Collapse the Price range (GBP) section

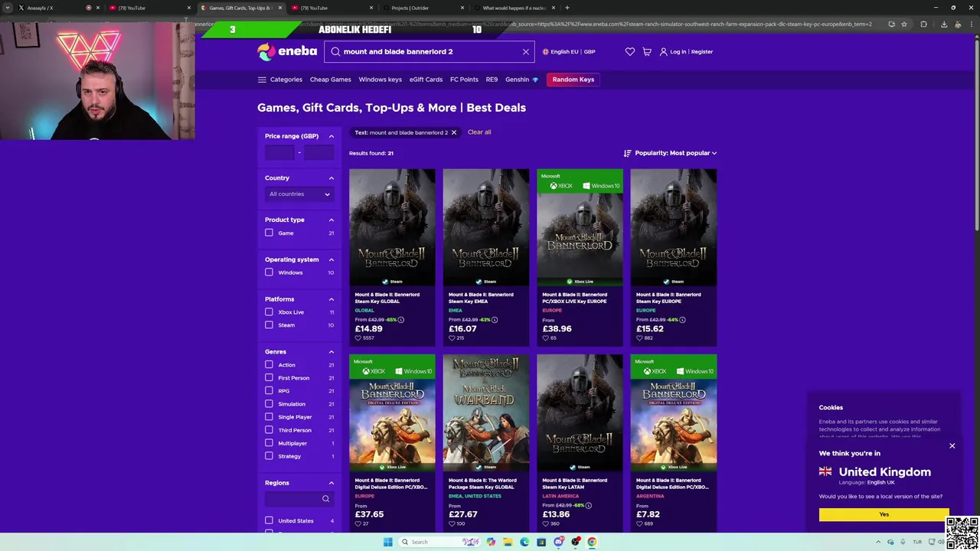[332, 136]
